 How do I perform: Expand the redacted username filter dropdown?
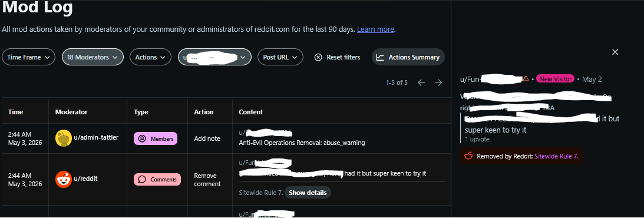pyautogui.click(x=214, y=57)
